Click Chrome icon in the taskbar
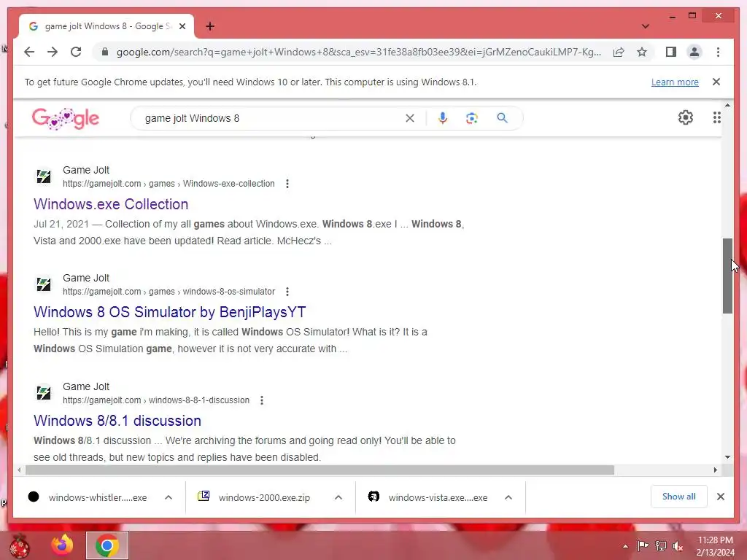The height and width of the screenshot is (560, 747). click(107, 545)
